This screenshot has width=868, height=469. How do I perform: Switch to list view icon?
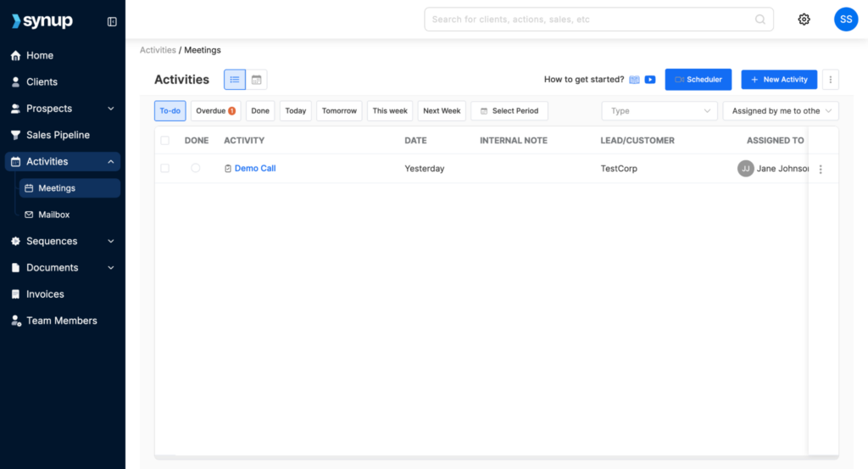235,80
